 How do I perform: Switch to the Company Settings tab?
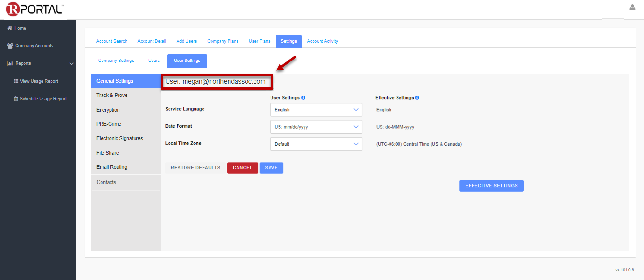116,61
